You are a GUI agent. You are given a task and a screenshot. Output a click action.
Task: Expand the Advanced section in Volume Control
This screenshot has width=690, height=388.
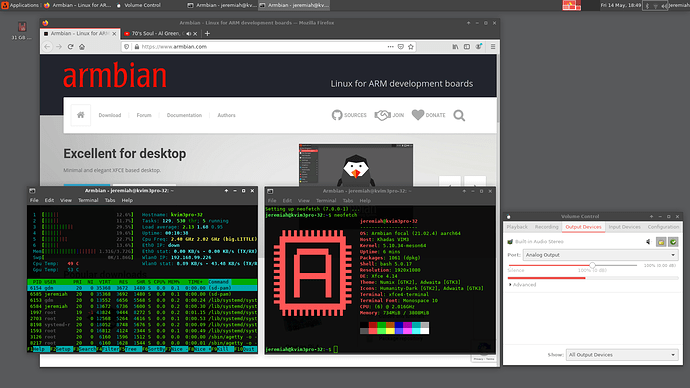(522, 285)
